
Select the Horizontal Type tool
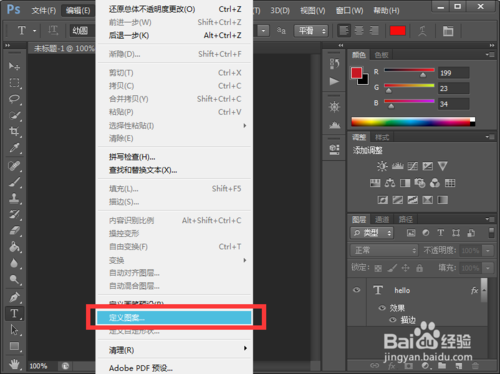14,313
